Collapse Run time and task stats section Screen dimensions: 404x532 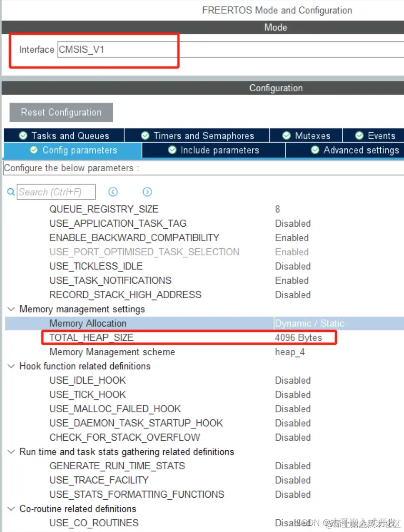coord(11,452)
